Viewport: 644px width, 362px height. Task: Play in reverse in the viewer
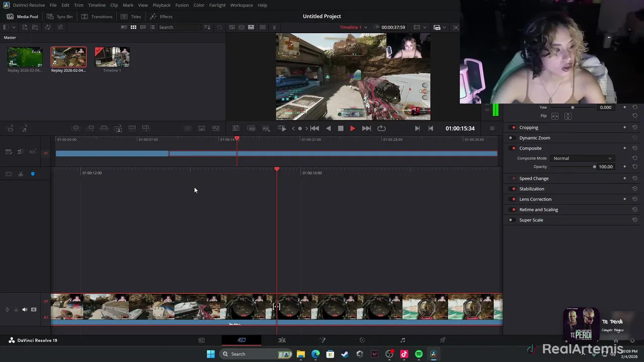click(x=329, y=128)
